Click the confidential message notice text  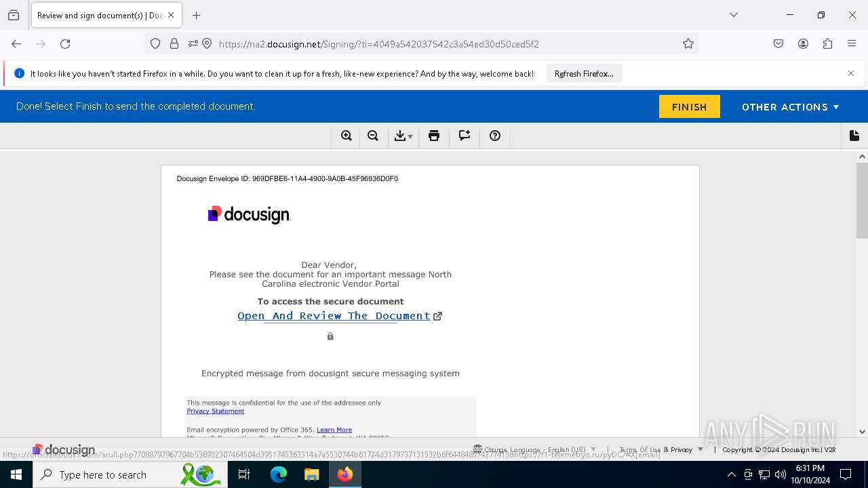(x=284, y=403)
